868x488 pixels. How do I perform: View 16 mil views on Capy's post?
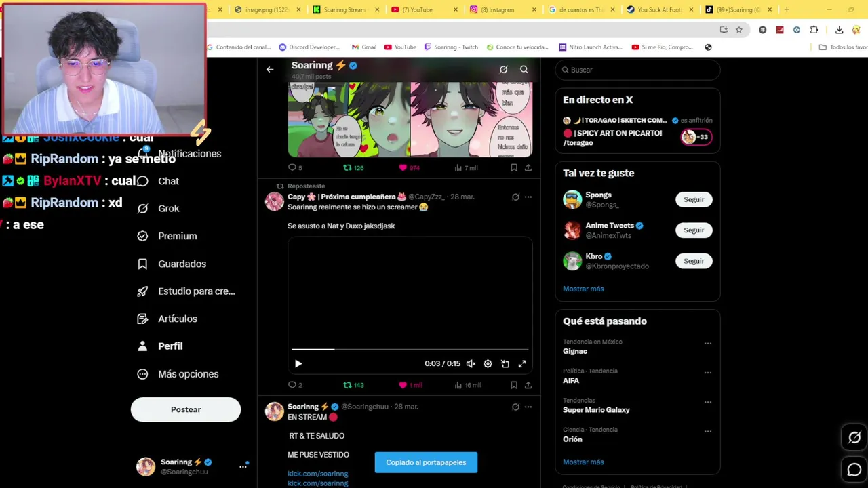point(467,385)
